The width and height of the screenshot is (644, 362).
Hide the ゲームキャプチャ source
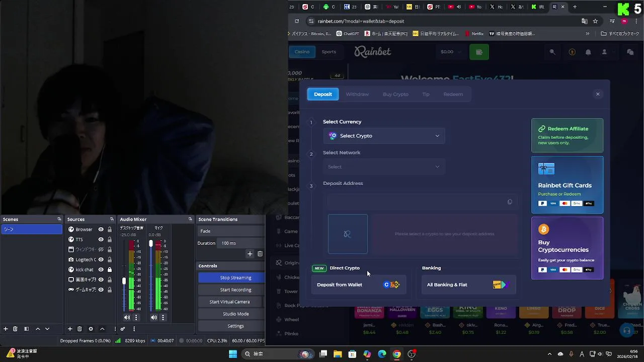click(x=101, y=290)
